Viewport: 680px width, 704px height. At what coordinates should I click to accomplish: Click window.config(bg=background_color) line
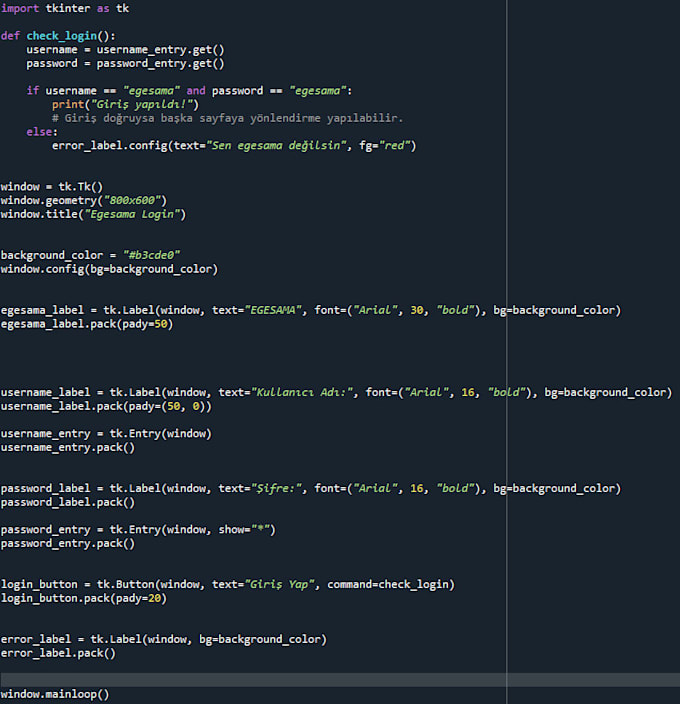[x=109, y=269]
